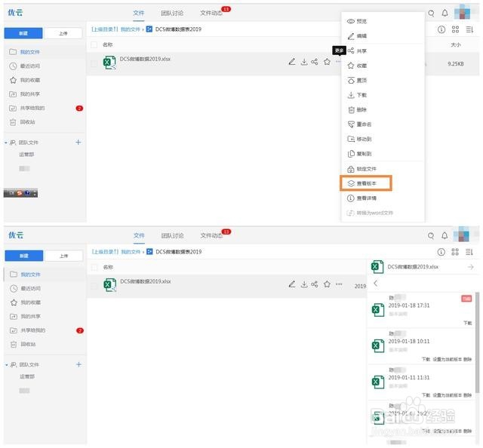Lower screenshot: click plus icon beside 团队文件
The height and width of the screenshot is (448, 483).
point(78,364)
